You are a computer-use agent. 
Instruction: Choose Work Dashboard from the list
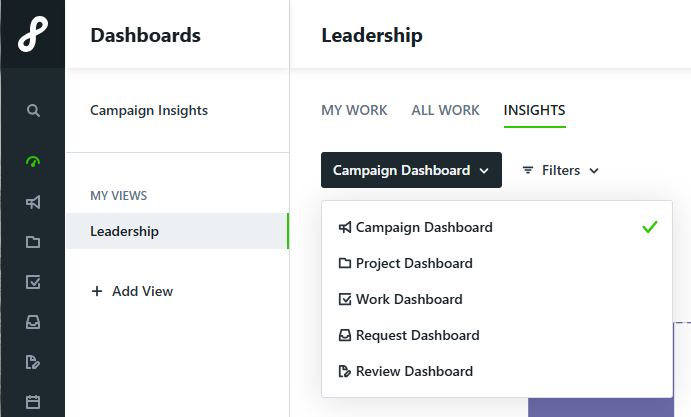497,299
